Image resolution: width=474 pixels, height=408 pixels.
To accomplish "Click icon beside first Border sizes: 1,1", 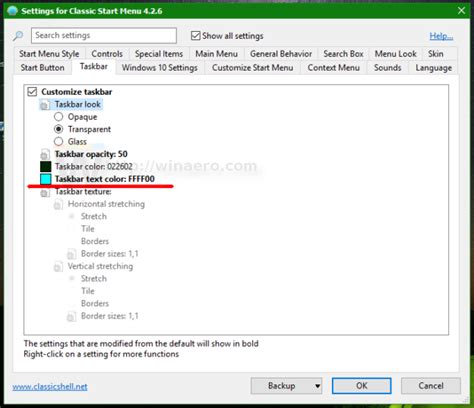I will (x=71, y=254).
